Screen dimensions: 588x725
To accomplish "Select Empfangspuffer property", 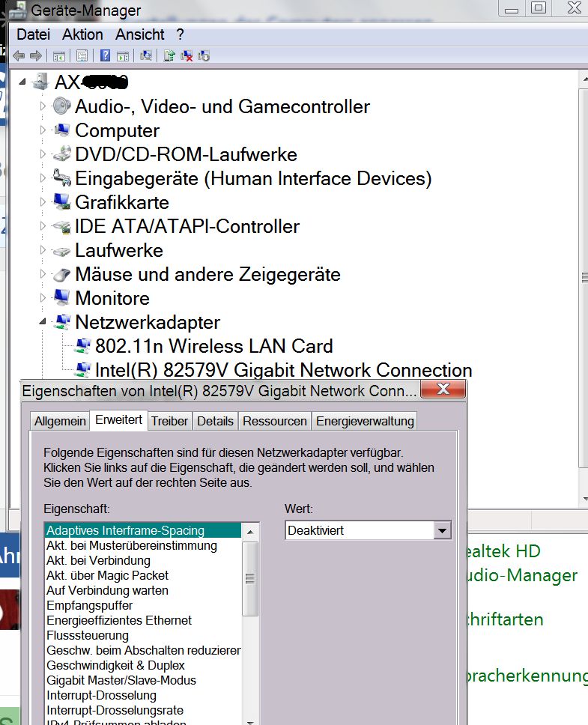I will coord(143,605).
